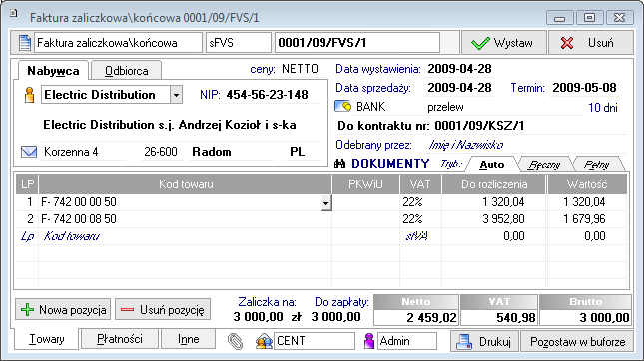Click Do kontraktu nr: 0001/09/KSZ/1 text
Screen dimensions: 644x361
pos(431,126)
